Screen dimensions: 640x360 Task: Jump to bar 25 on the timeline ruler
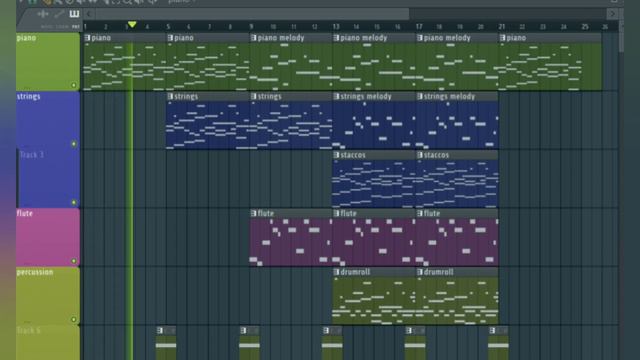click(x=585, y=27)
